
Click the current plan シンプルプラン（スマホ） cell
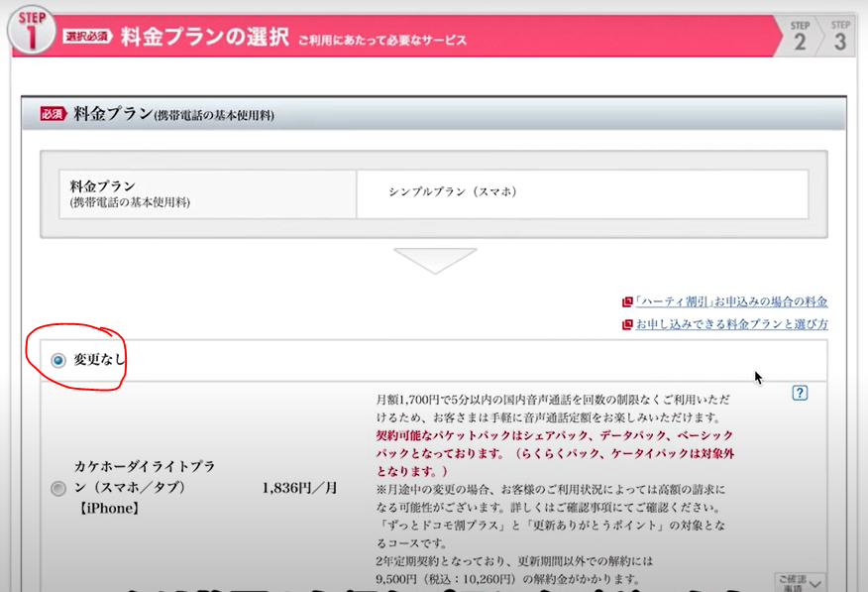coord(453,193)
